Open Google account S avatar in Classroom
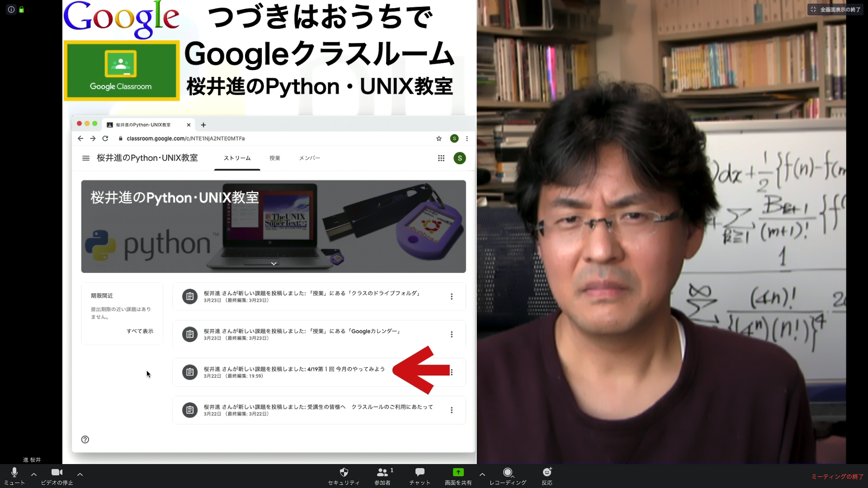The width and height of the screenshot is (868, 488). click(x=460, y=158)
